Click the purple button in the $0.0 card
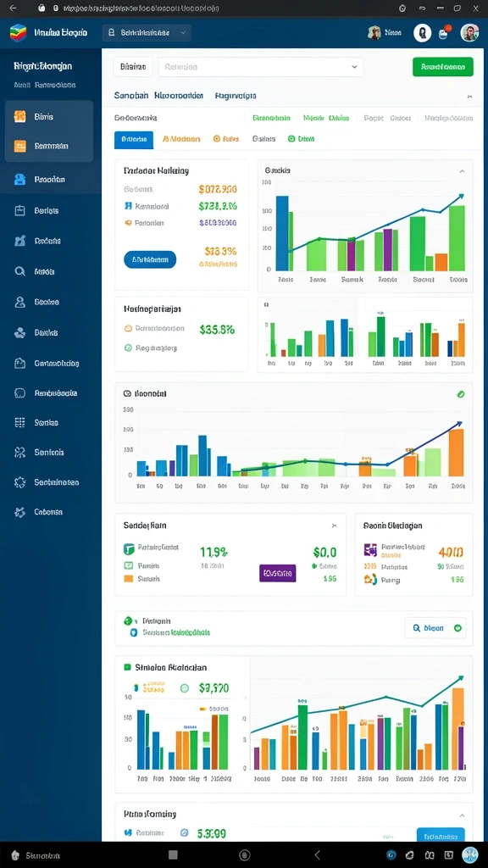This screenshot has height=868, width=488. tap(277, 573)
